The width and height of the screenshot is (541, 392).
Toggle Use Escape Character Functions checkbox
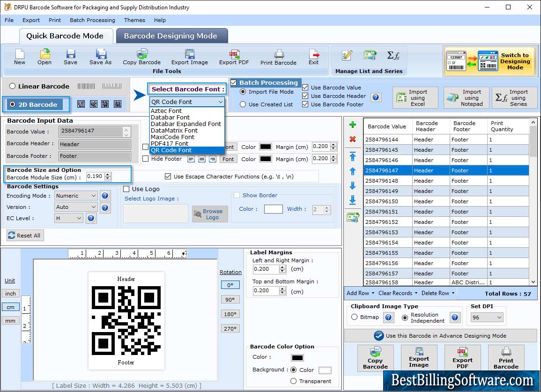[x=168, y=177]
